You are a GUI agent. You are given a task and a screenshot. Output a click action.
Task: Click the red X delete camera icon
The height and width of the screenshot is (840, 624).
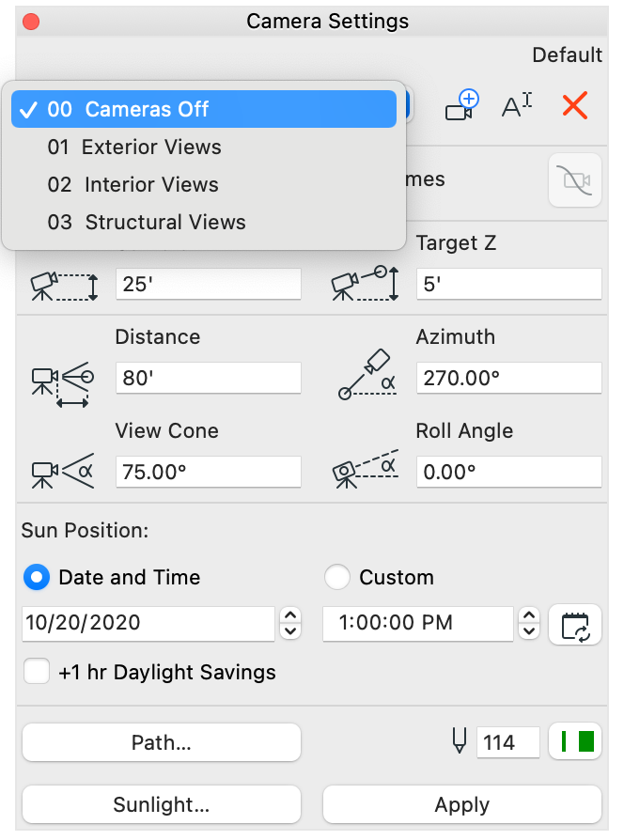click(574, 105)
